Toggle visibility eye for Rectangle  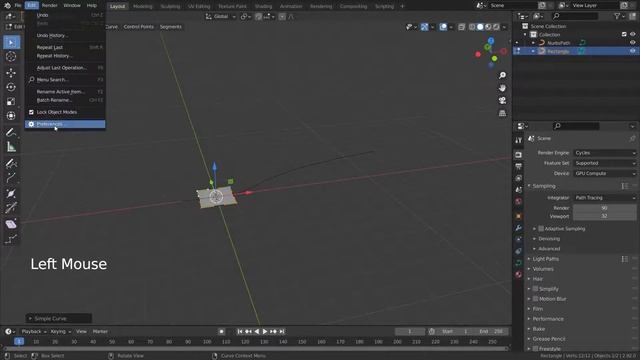633,51
